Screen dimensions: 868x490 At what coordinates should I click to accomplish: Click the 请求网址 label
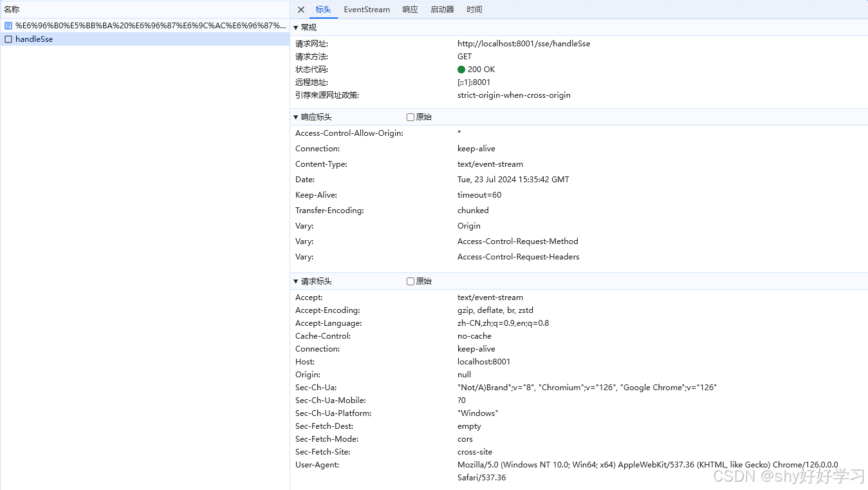pos(311,44)
